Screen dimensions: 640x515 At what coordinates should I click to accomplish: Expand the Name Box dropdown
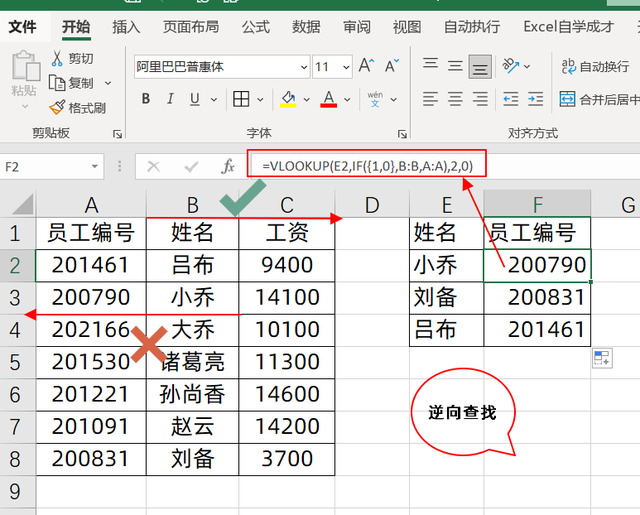pos(95,166)
